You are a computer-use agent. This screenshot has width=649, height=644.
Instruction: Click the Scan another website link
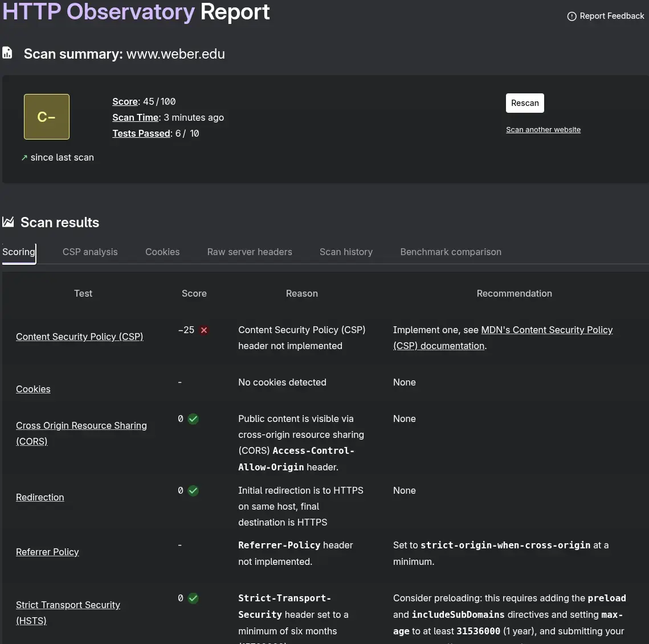[x=543, y=129]
